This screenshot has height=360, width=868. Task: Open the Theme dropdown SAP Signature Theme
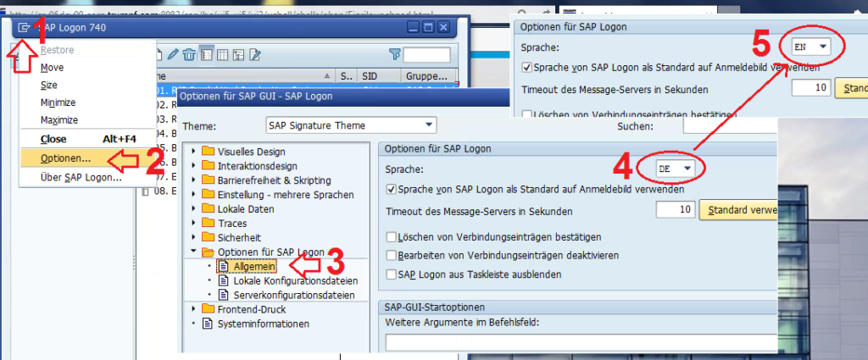coord(351,125)
